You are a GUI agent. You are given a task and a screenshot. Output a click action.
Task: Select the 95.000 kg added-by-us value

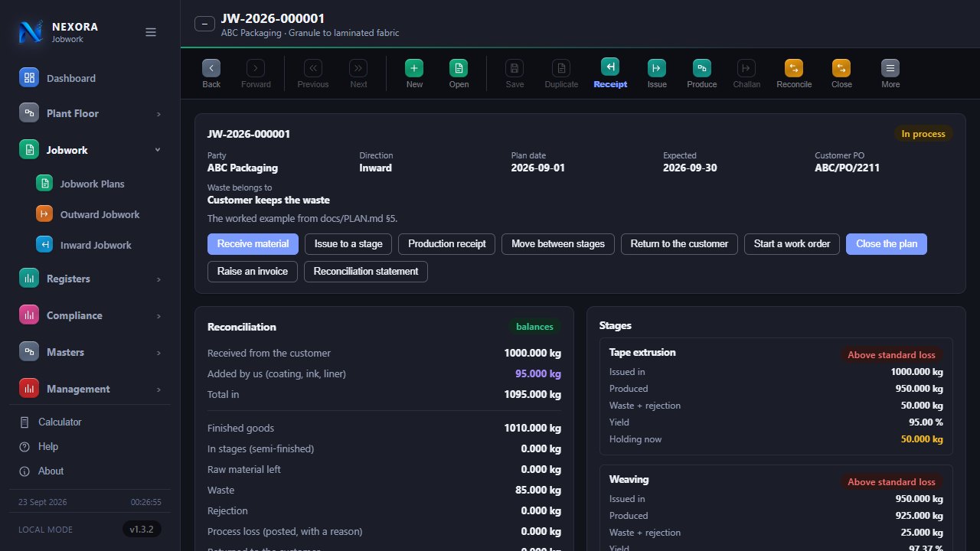coord(538,374)
